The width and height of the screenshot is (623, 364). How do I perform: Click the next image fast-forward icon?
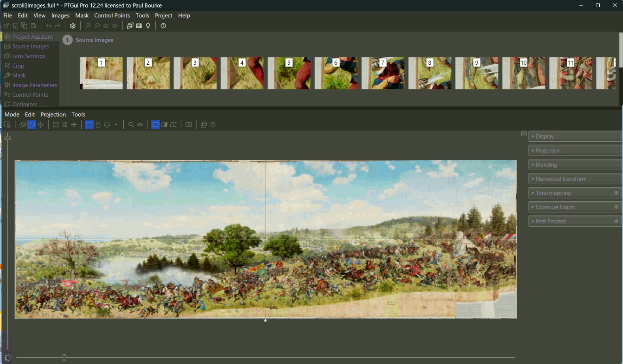[115, 26]
